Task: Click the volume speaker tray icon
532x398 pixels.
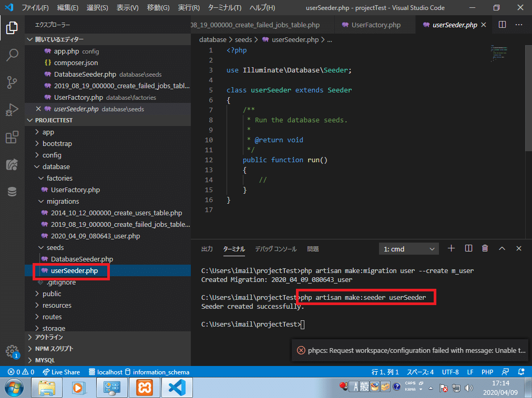Action: [x=469, y=387]
